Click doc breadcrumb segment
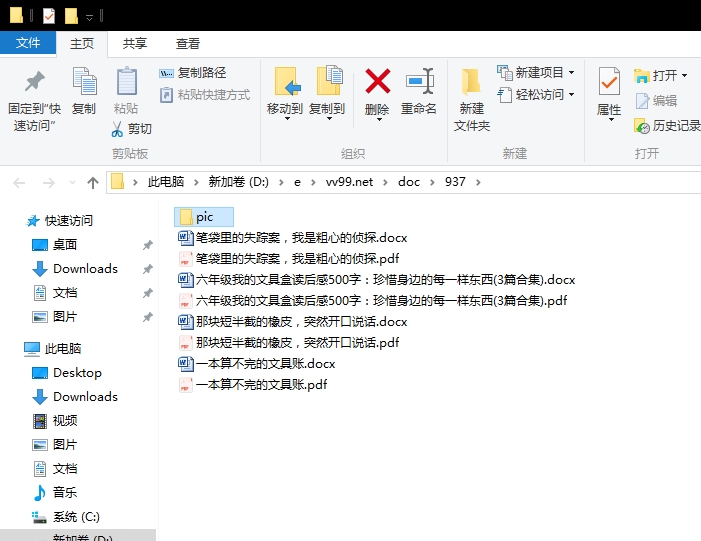 409,182
